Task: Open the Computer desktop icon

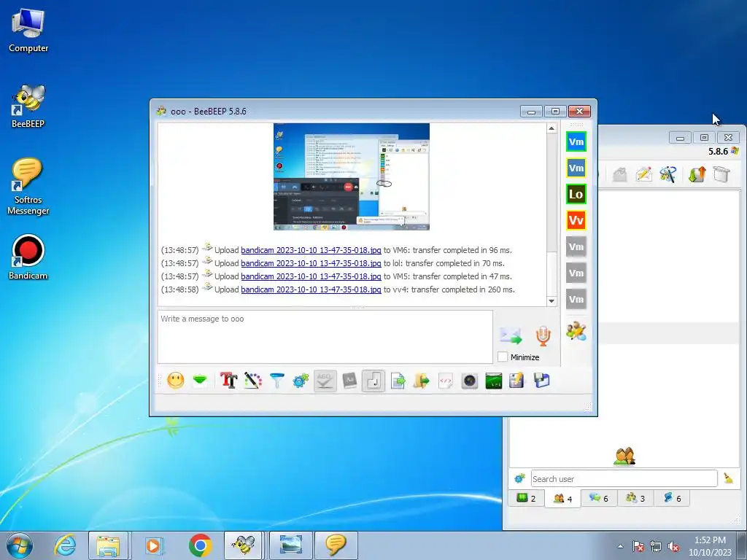Action: tap(28, 31)
